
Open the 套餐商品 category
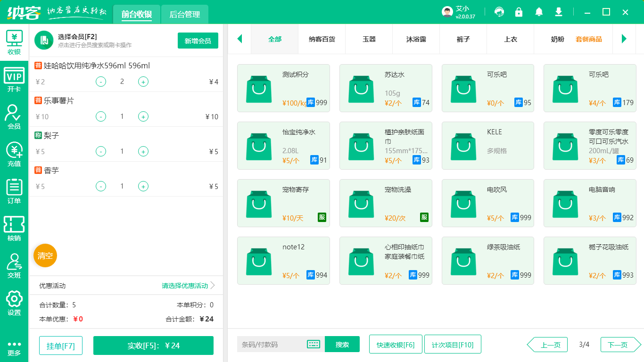tap(589, 39)
